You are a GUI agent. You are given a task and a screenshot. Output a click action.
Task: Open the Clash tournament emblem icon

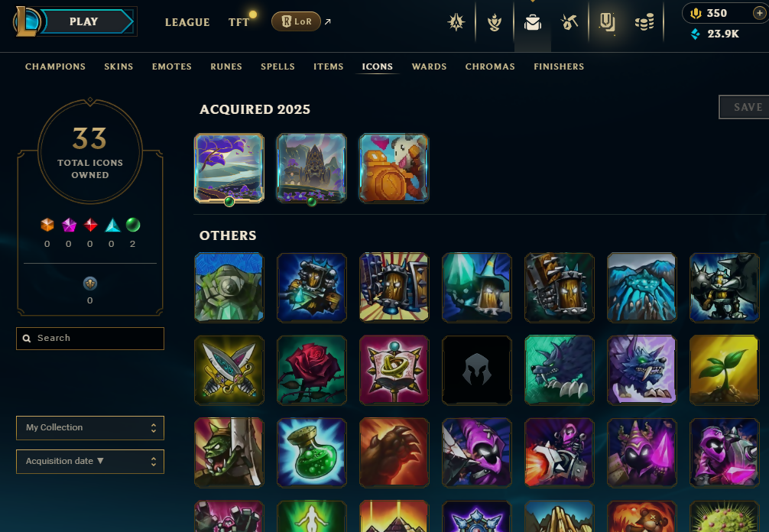[456, 22]
